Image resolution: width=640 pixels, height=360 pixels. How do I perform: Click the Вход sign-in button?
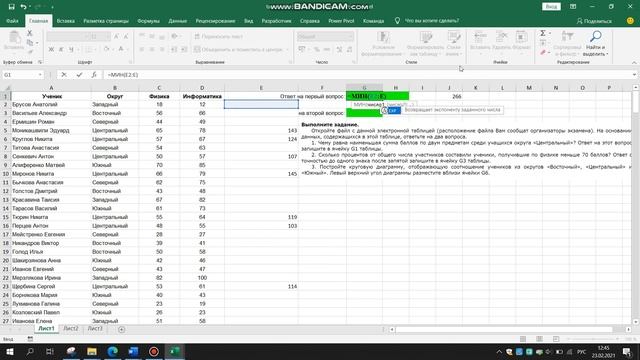pyautogui.click(x=551, y=7)
